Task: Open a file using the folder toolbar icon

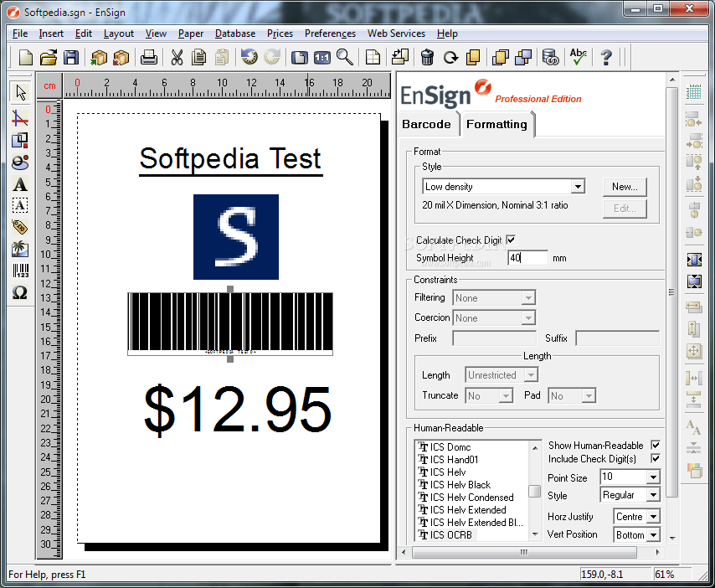Action: [x=49, y=58]
